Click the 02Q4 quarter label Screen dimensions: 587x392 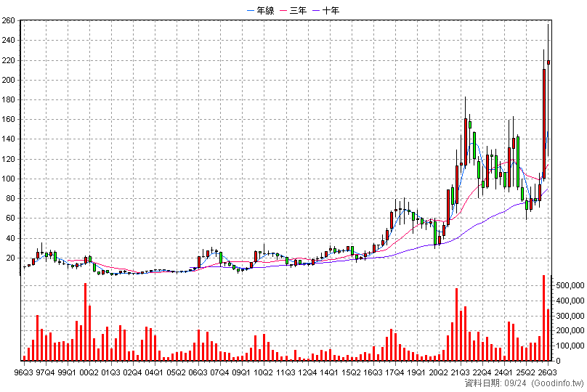(x=132, y=373)
